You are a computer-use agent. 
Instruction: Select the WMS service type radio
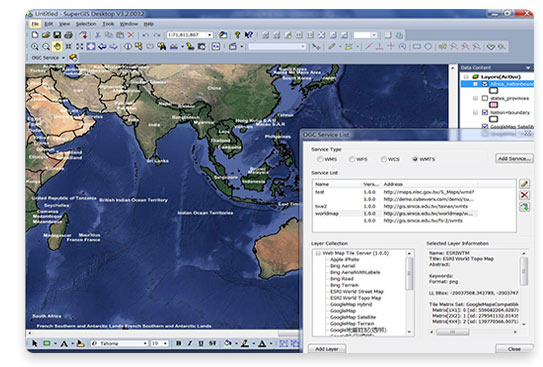(320, 159)
